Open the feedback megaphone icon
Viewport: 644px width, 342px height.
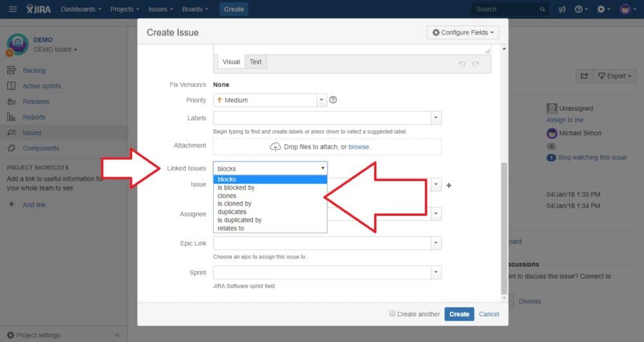pos(562,9)
